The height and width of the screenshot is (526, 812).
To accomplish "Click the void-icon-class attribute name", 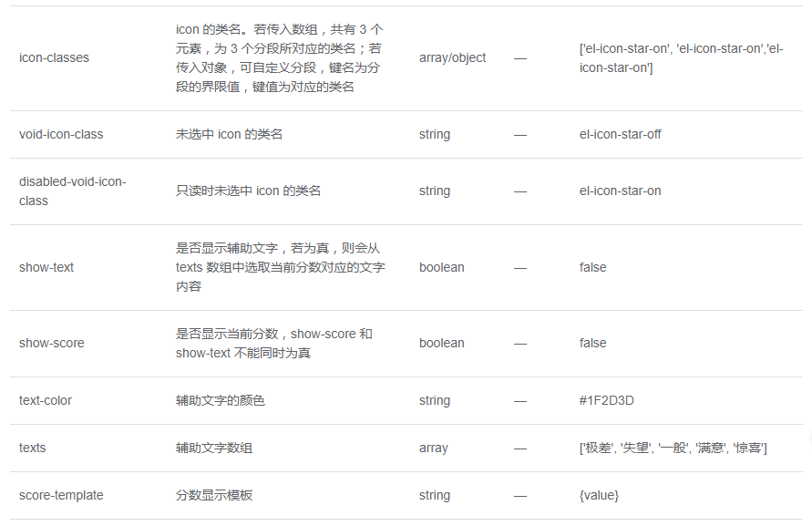I will pos(61,134).
